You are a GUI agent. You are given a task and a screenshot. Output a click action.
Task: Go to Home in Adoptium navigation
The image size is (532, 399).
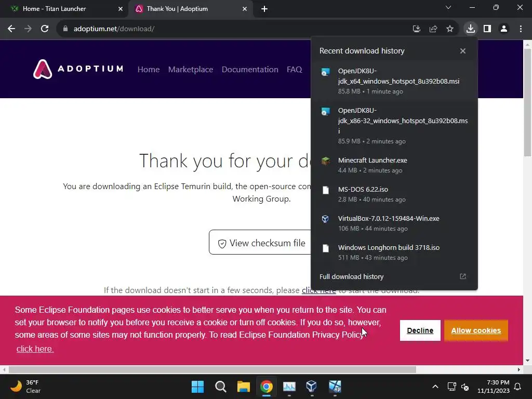[149, 69]
